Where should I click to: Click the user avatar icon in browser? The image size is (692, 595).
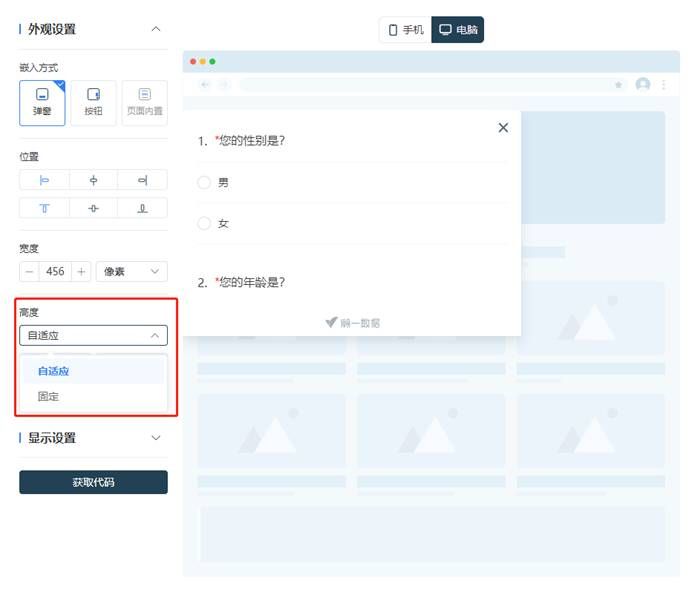click(x=643, y=84)
